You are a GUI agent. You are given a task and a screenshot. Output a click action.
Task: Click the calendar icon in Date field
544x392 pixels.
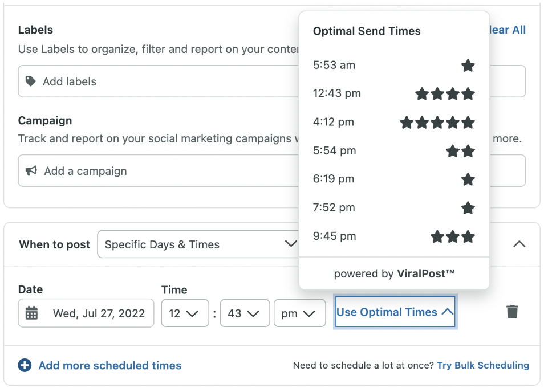(x=32, y=313)
